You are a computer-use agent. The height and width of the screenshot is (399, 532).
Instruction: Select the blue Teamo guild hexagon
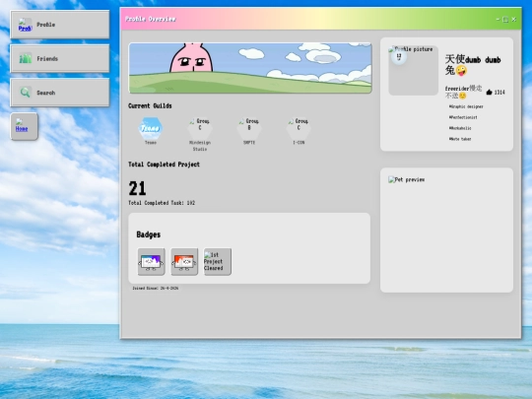coord(151,128)
